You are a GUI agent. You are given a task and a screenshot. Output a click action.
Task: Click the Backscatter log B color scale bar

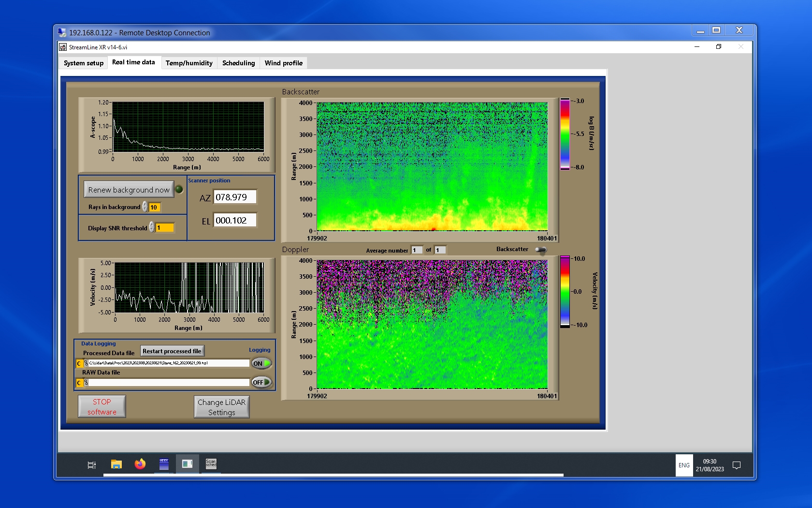[565, 134]
